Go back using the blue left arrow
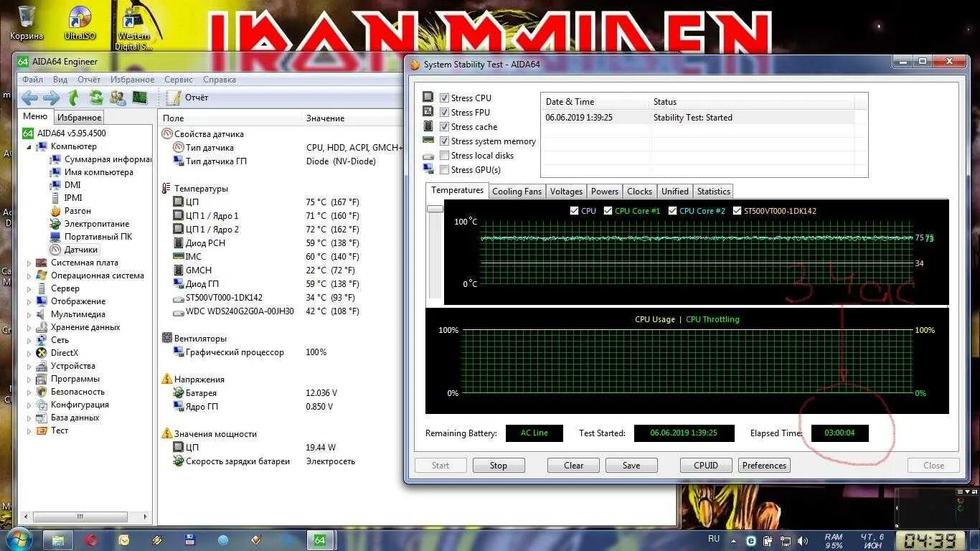The height and width of the screenshot is (551, 980). [29, 98]
